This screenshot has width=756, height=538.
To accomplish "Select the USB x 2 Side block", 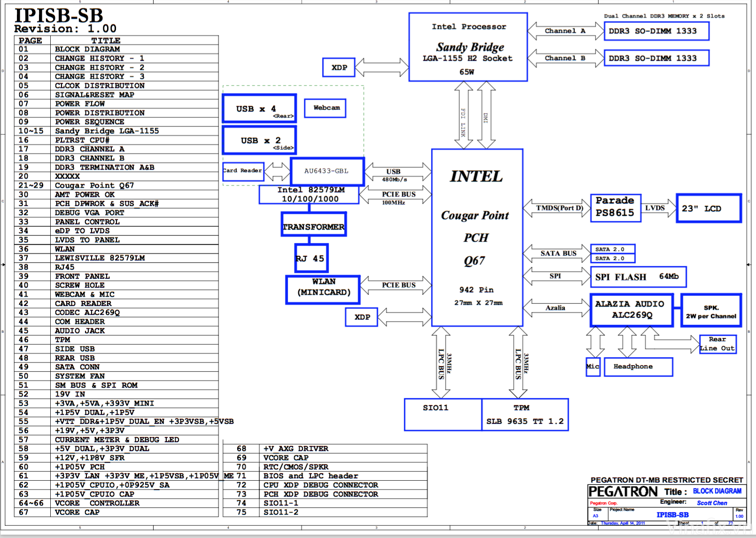I will point(259,140).
